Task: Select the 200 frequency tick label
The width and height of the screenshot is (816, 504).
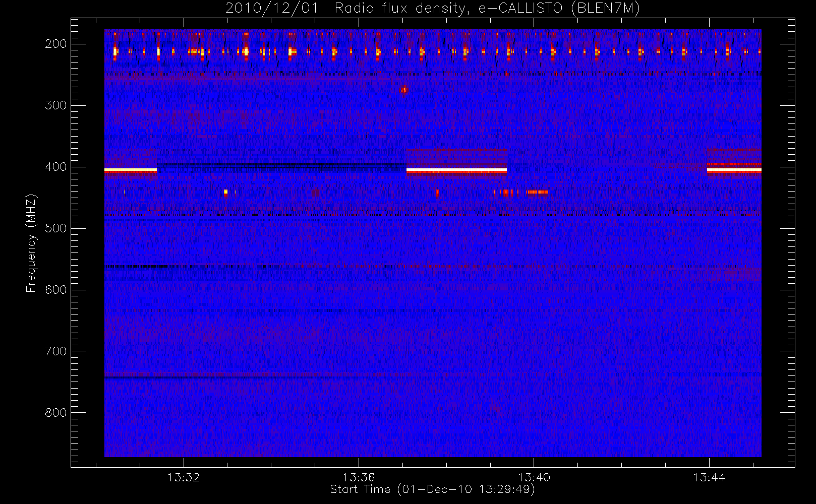Action: tap(56, 44)
